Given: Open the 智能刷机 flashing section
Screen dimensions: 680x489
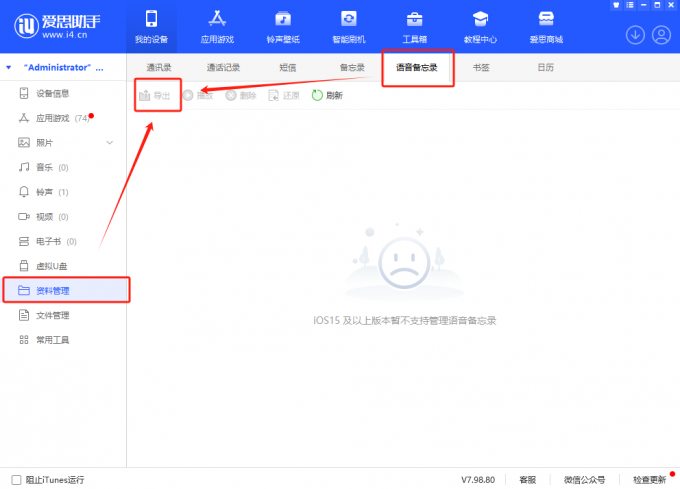Looking at the screenshot, I should pyautogui.click(x=349, y=27).
